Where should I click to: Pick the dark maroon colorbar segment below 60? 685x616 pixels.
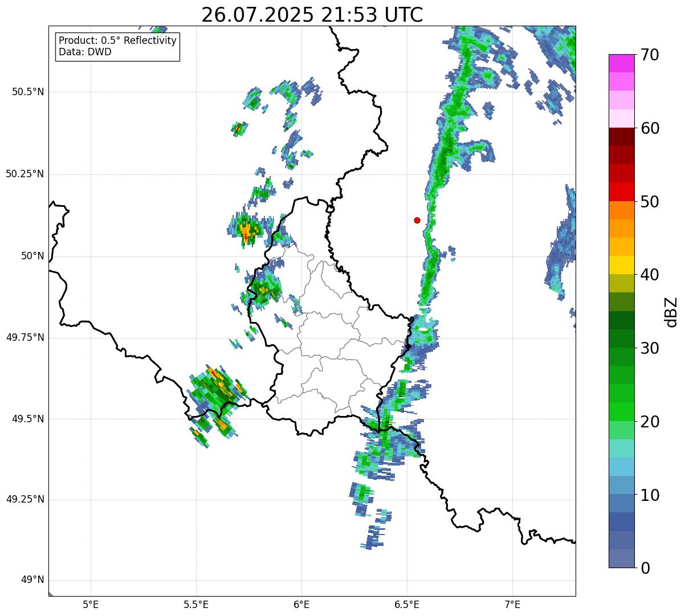[621, 137]
